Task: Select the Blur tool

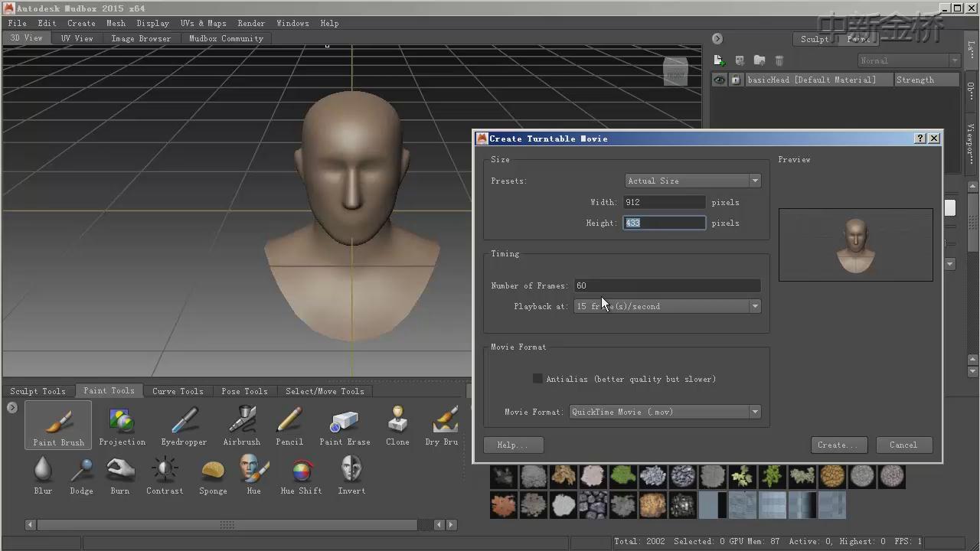Action: (x=43, y=474)
